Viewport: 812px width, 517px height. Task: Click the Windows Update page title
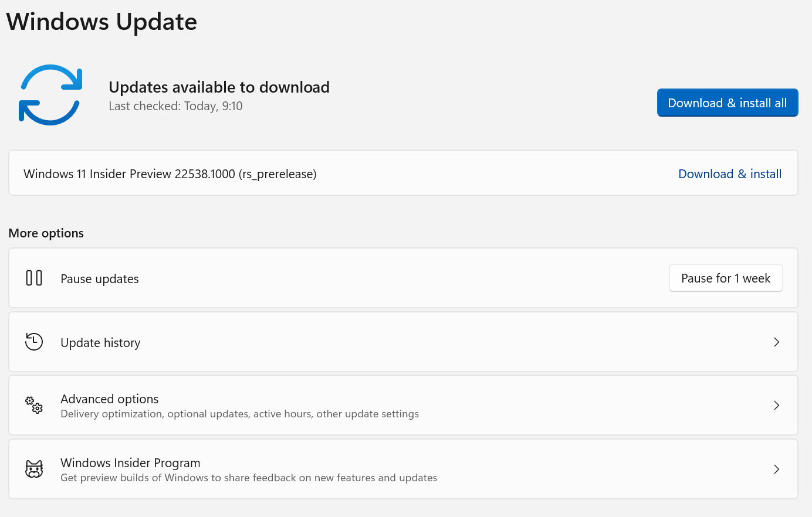tap(102, 22)
